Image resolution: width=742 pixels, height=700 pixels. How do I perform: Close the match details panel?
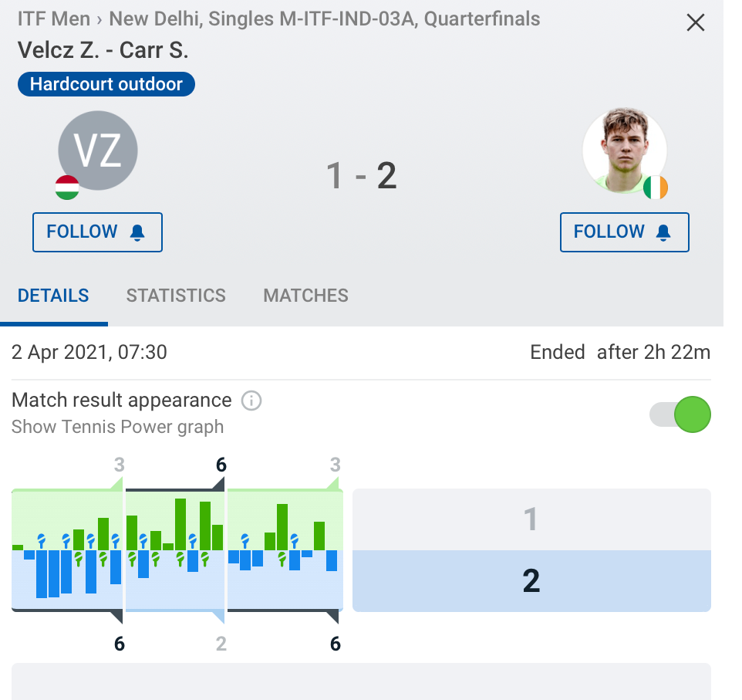point(695,23)
